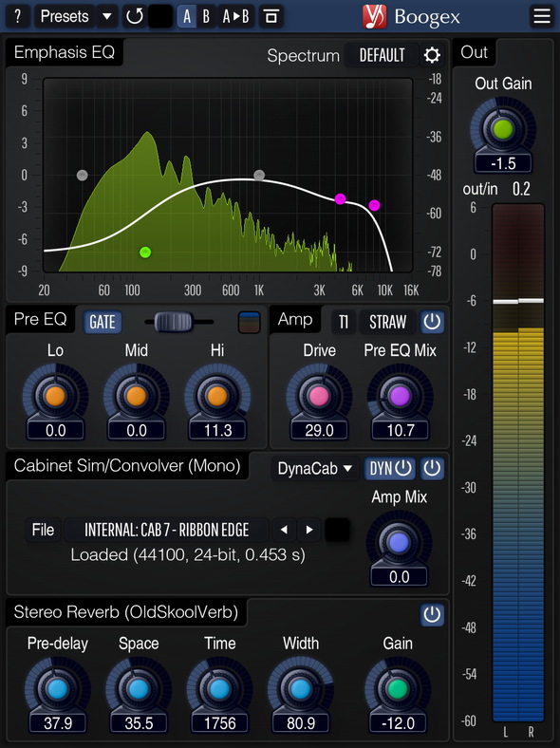Click the GATE button
The height and width of the screenshot is (748, 560).
pos(103,322)
